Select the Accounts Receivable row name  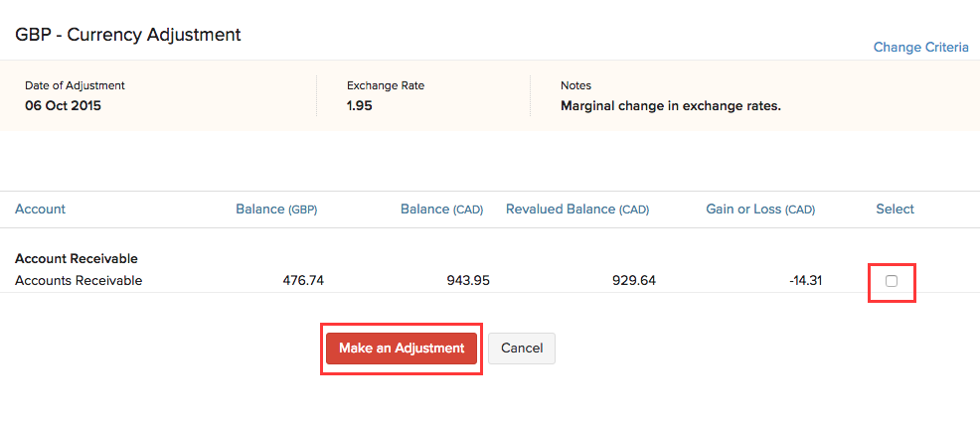79,281
